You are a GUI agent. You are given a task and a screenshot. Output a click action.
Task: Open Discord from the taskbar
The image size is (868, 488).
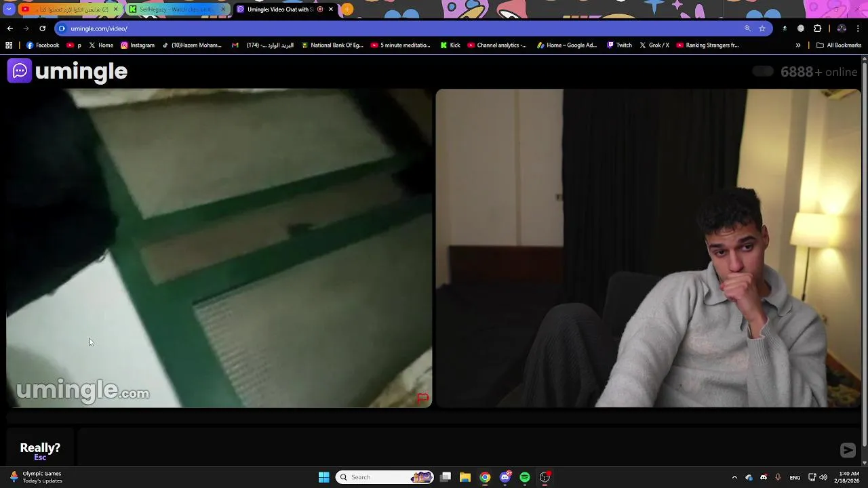505,477
